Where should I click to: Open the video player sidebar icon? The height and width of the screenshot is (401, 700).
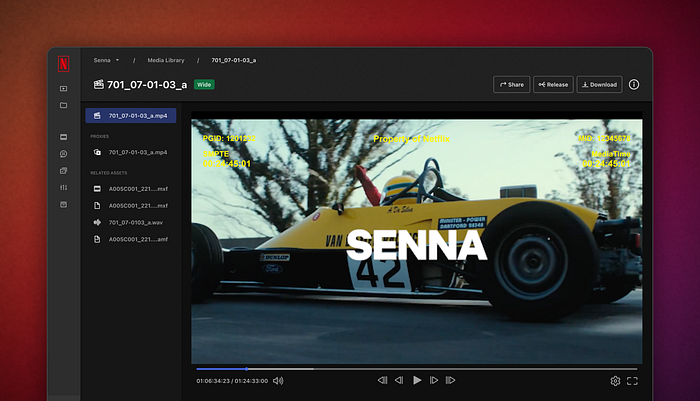pos(63,88)
